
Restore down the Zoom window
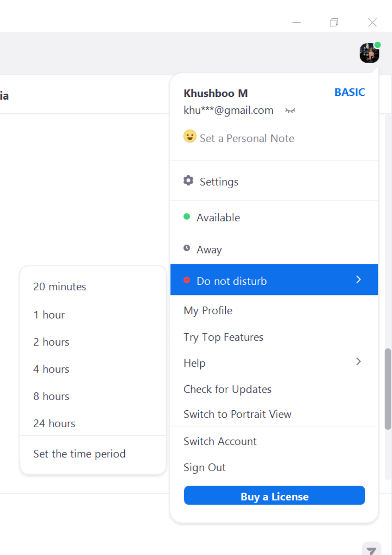tap(334, 22)
